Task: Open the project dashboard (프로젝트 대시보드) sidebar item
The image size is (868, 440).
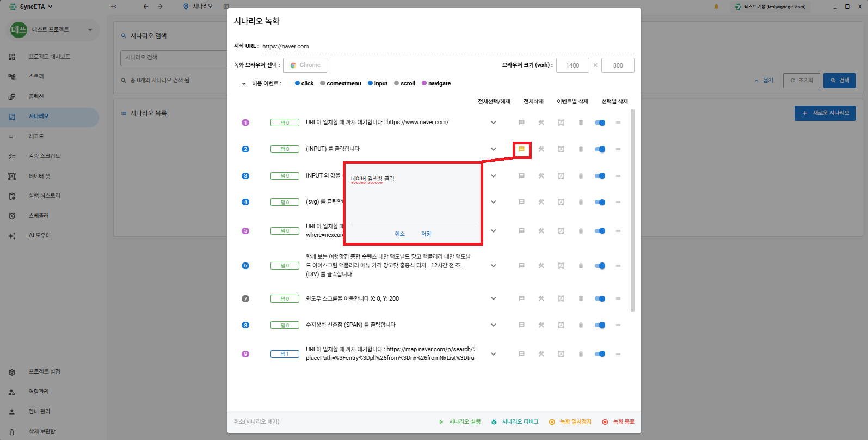Action: click(50, 57)
